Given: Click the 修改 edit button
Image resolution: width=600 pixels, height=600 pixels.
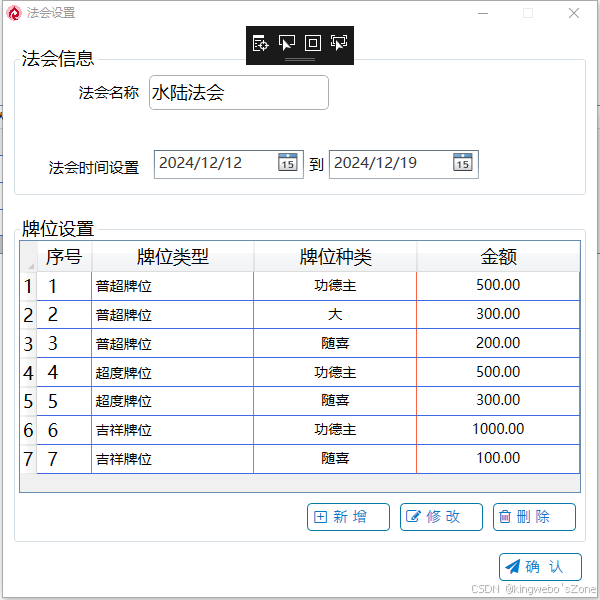Looking at the screenshot, I should [x=441, y=517].
